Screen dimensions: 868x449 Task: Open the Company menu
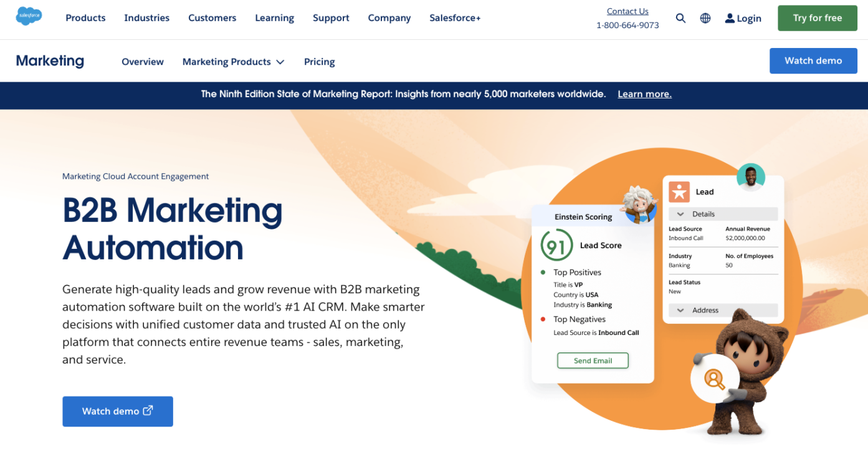click(x=389, y=18)
